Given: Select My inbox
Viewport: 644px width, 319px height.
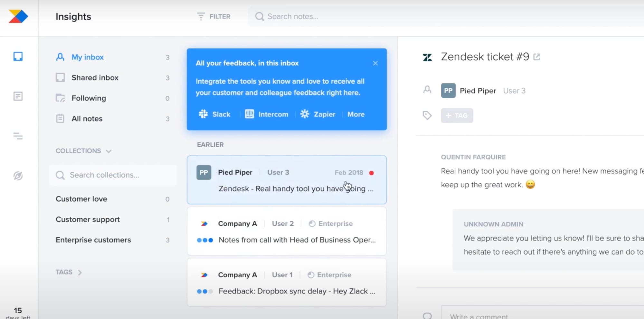Looking at the screenshot, I should click(113, 57).
